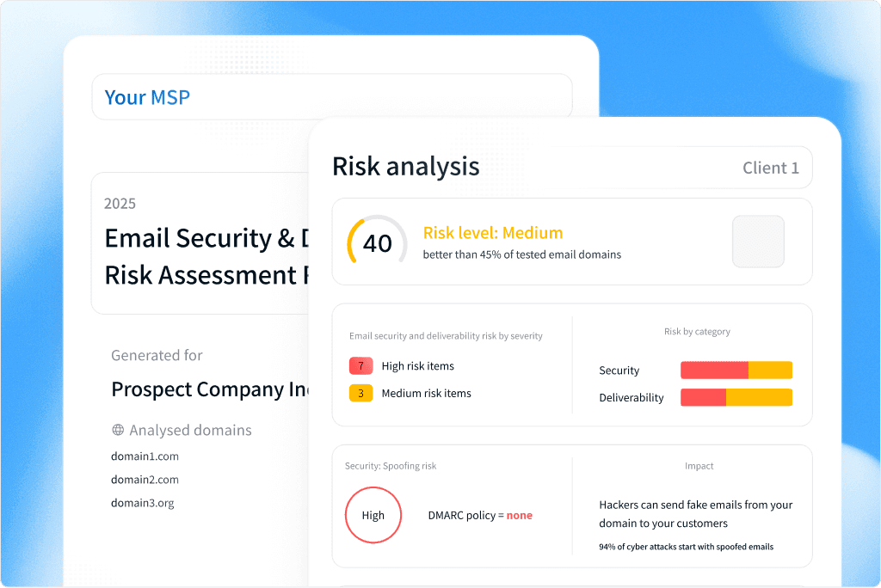Click the Risk analysis heading
The image size is (881, 588).
[406, 166]
